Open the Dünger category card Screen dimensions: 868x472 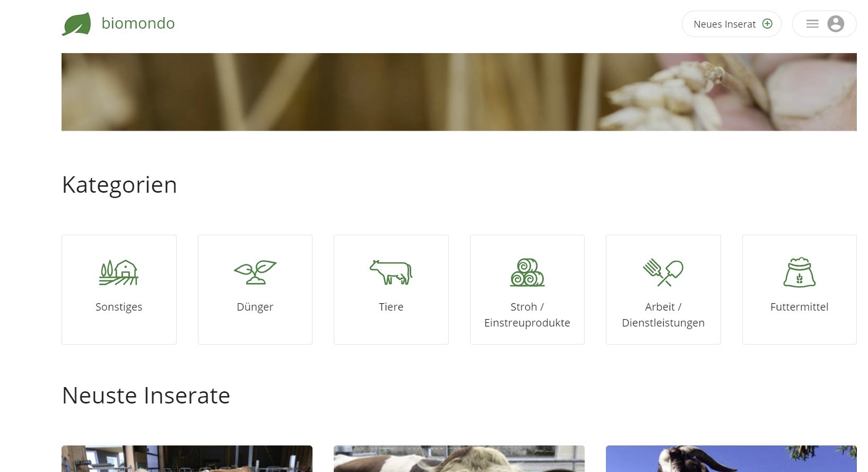255,289
